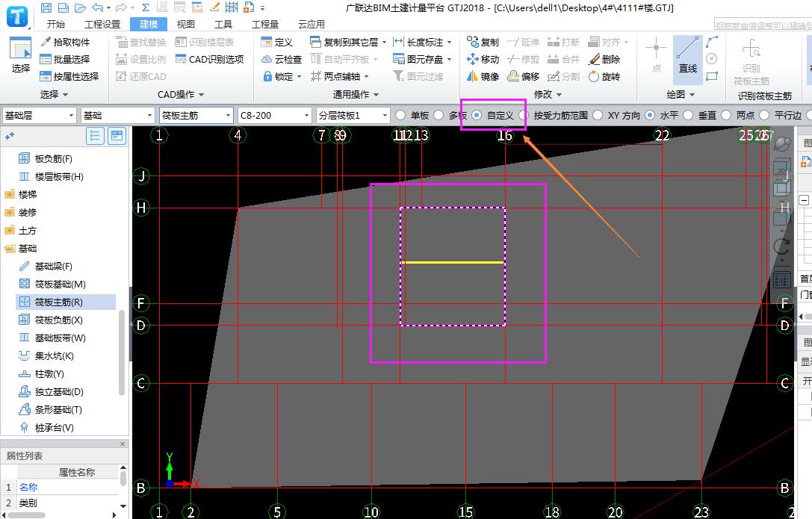Open the 云应用 ribbon tab
This screenshot has width=812, height=519.
312,24
